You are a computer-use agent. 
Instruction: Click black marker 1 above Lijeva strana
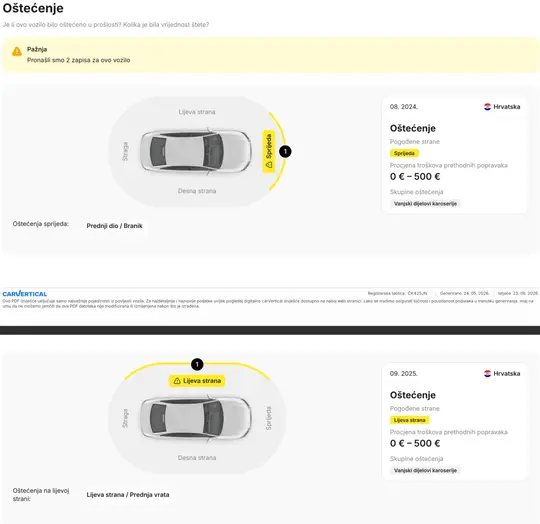[197, 364]
